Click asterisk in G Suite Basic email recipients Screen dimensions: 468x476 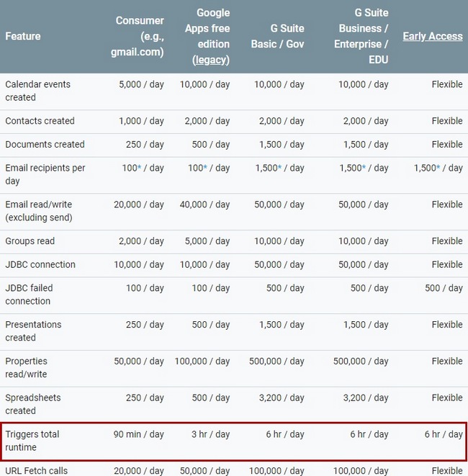(279, 168)
